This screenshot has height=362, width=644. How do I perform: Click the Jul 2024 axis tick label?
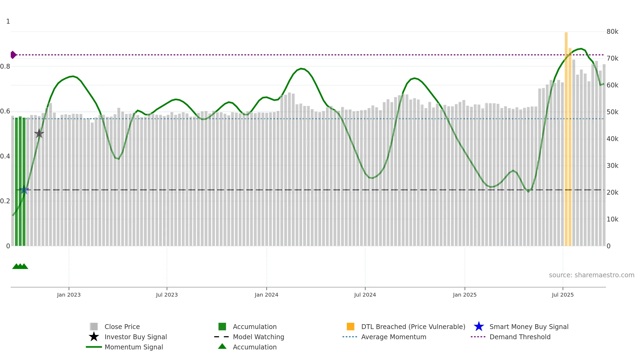[365, 295]
